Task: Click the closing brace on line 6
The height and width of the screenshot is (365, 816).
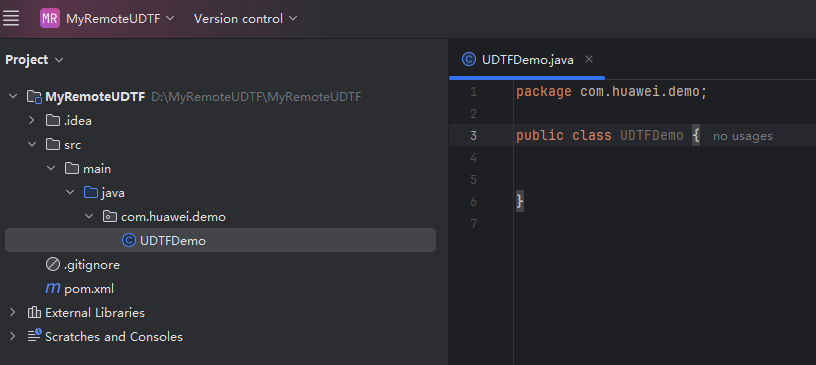Action: click(x=519, y=202)
